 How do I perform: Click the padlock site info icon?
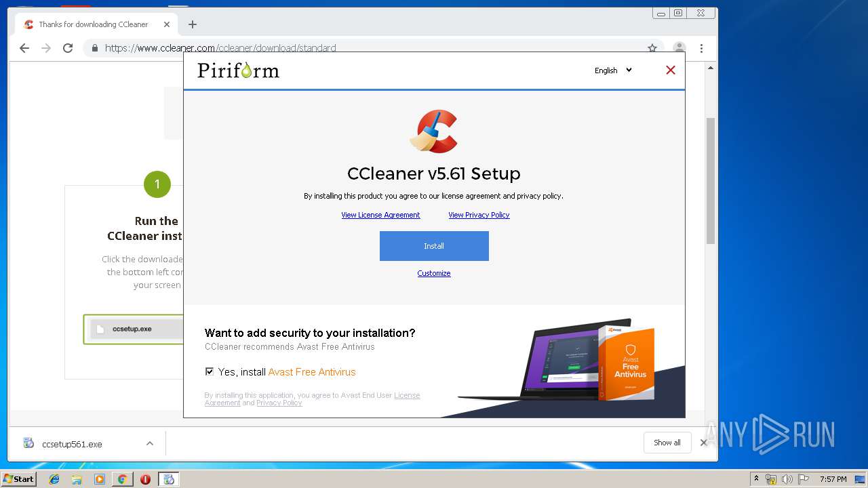tap(94, 48)
